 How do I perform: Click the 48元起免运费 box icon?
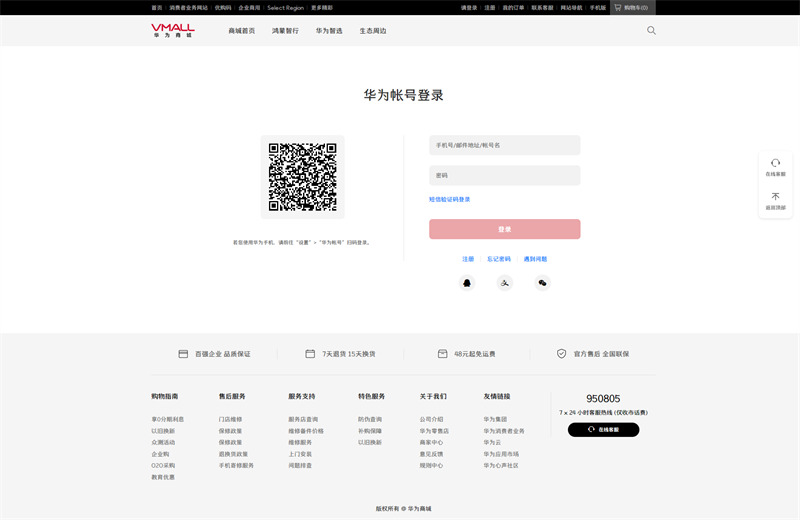point(442,354)
